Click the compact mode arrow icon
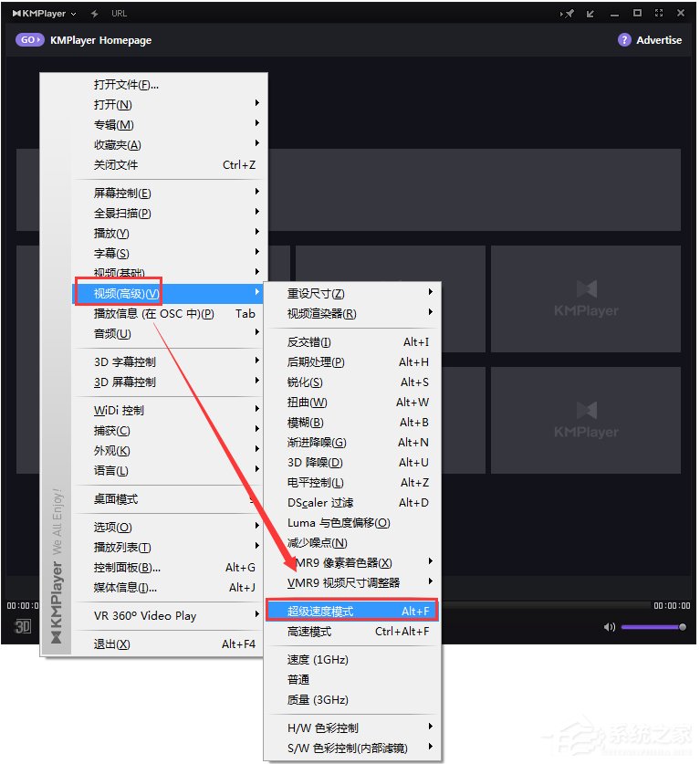Image resolution: width=700 pixels, height=764 pixels. click(590, 14)
